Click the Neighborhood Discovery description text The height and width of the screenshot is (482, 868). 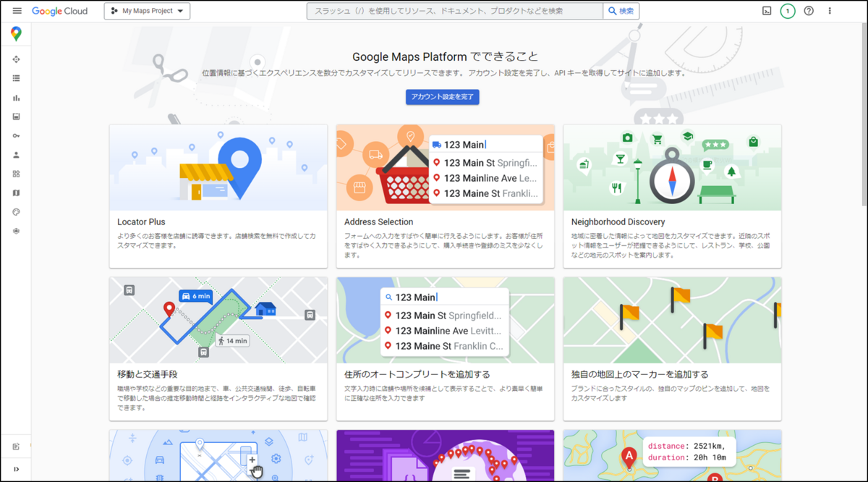click(x=671, y=245)
